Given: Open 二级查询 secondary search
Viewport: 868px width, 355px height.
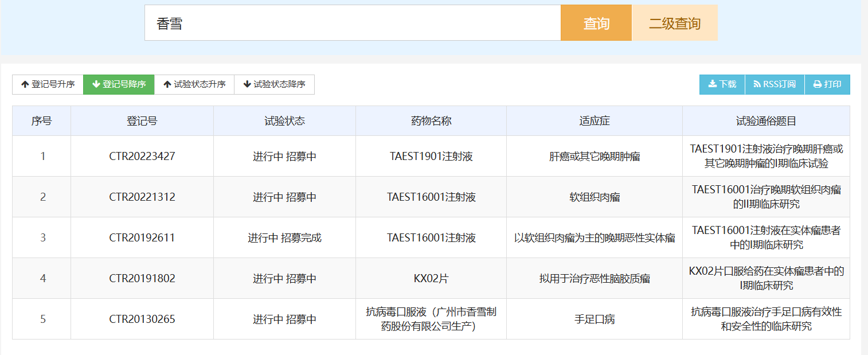Looking at the screenshot, I should click(x=675, y=23).
